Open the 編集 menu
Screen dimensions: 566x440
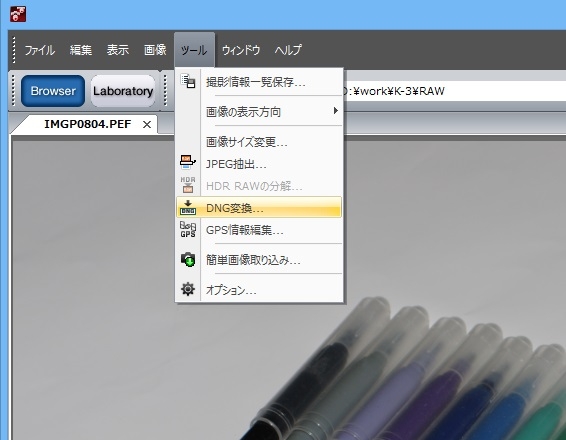[x=81, y=50]
